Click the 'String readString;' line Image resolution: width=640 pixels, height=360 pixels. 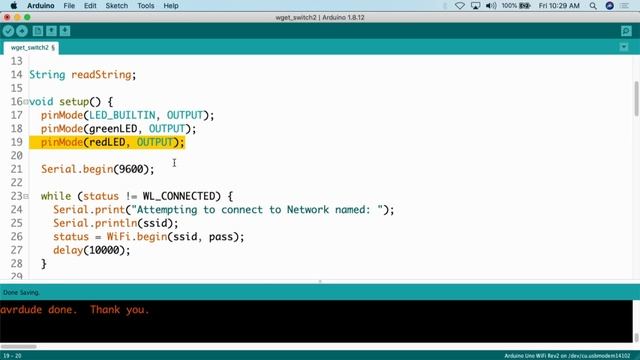(x=82, y=75)
